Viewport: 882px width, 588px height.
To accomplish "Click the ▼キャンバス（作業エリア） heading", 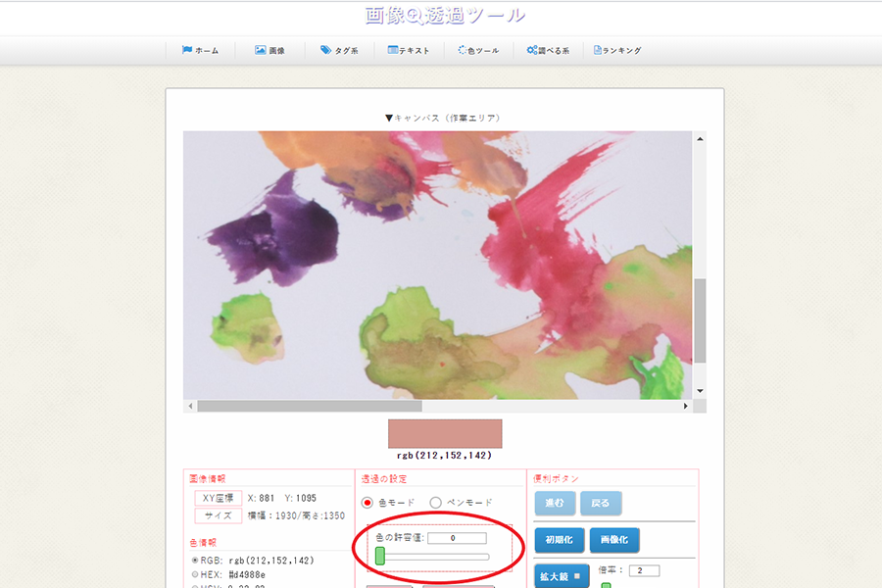I will coord(443,118).
